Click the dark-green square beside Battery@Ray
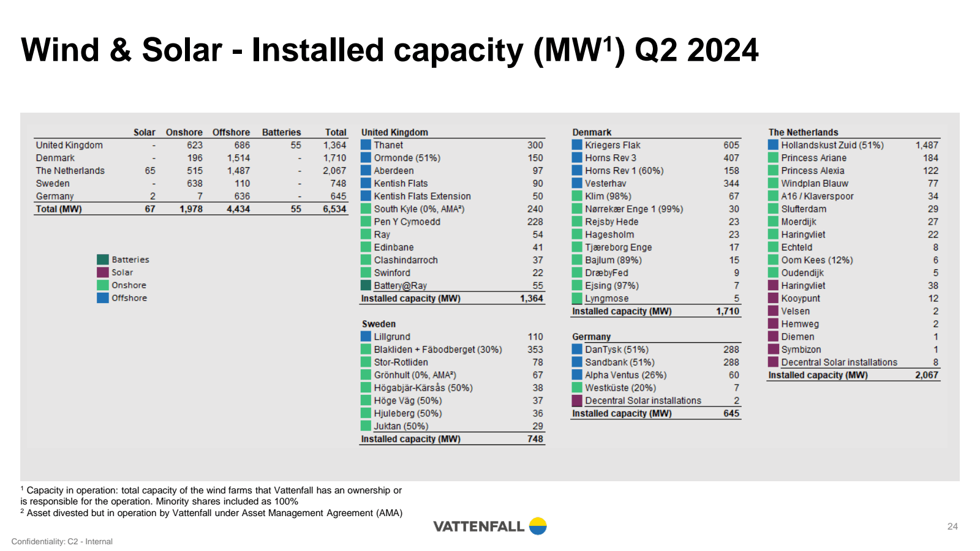The image size is (980, 551). point(366,285)
